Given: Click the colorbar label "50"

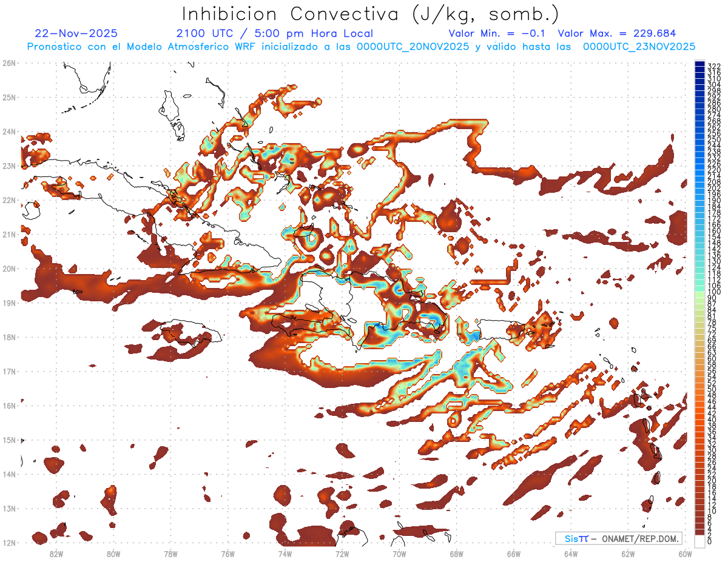Looking at the screenshot, I should click(x=712, y=389).
